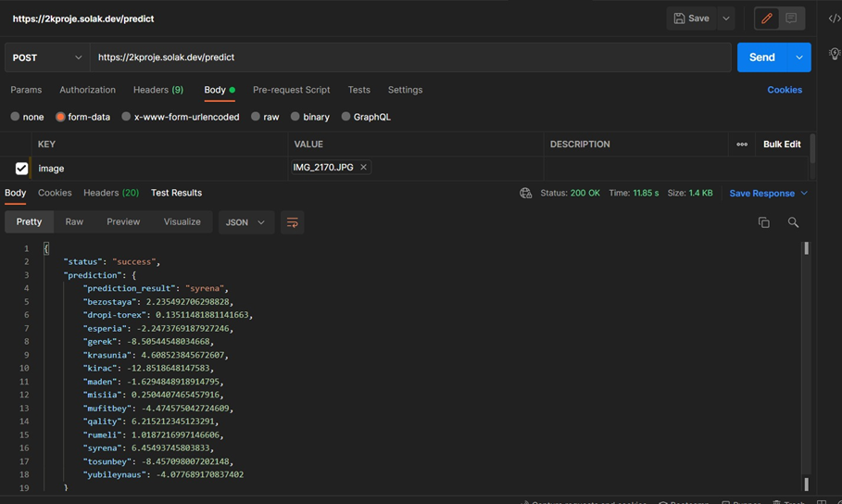Image resolution: width=842 pixels, height=504 pixels.
Task: Open the Tests tab
Action: [358, 90]
